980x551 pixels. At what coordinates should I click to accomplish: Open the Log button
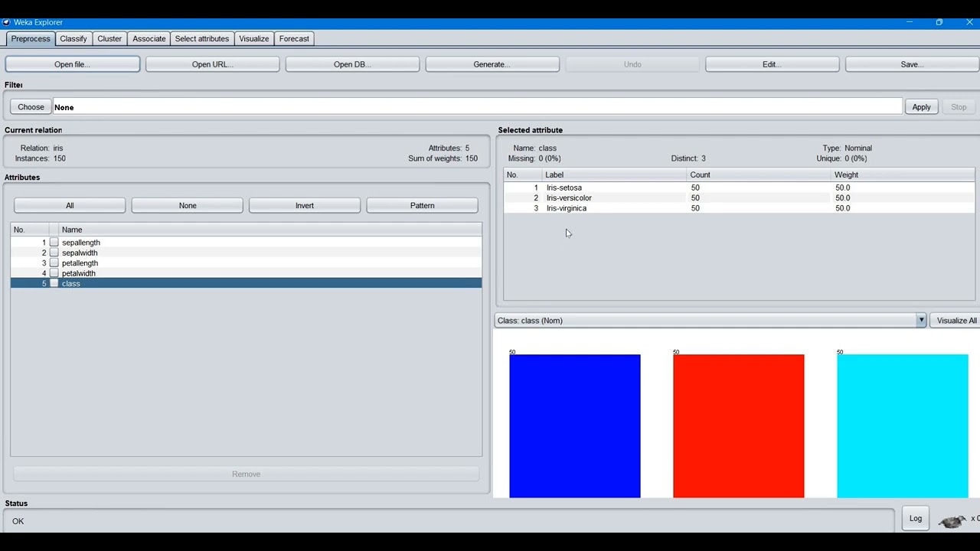[x=916, y=519]
